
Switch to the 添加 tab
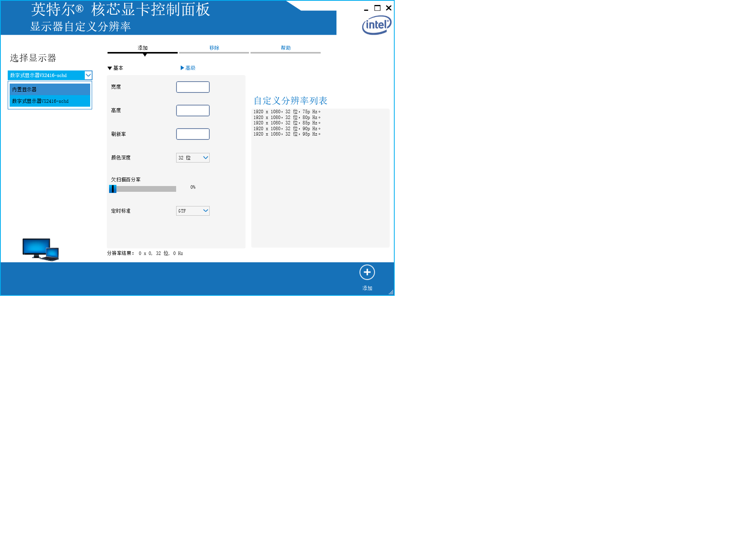(143, 48)
